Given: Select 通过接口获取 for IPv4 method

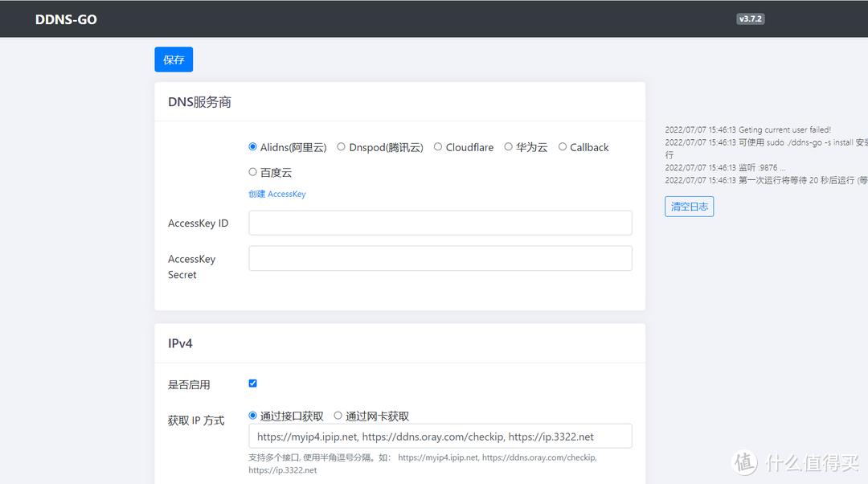Looking at the screenshot, I should coord(253,416).
